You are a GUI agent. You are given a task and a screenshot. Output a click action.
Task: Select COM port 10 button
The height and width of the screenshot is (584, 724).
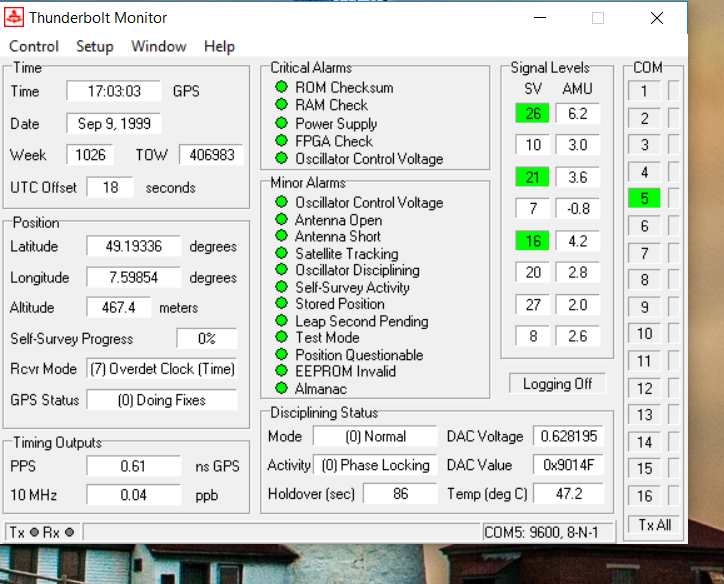coord(644,333)
